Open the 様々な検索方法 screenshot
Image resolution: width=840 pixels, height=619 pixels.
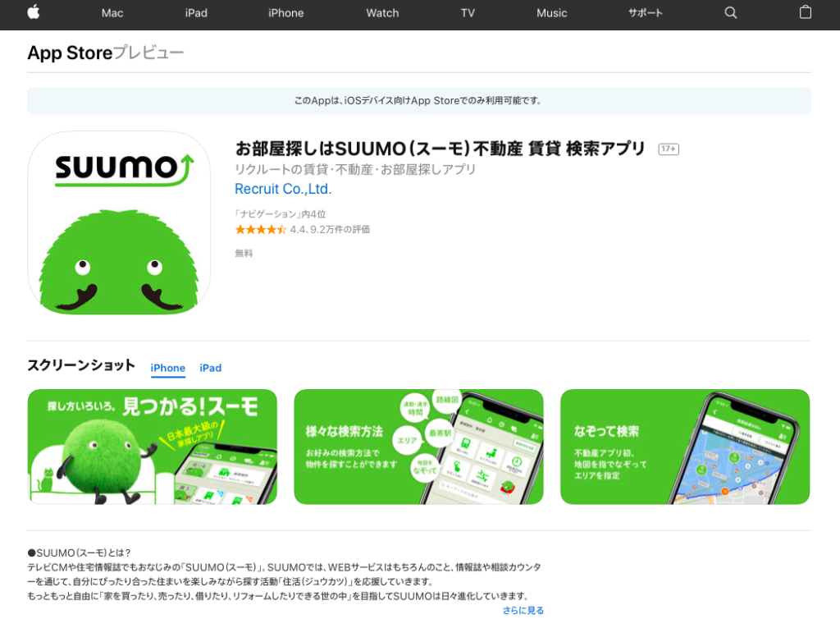point(418,447)
